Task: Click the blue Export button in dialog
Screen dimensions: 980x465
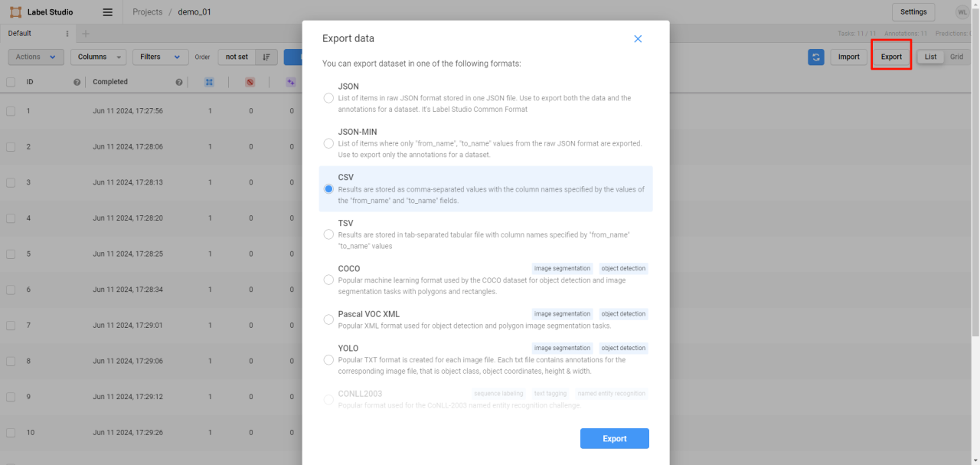Action: [615, 439]
